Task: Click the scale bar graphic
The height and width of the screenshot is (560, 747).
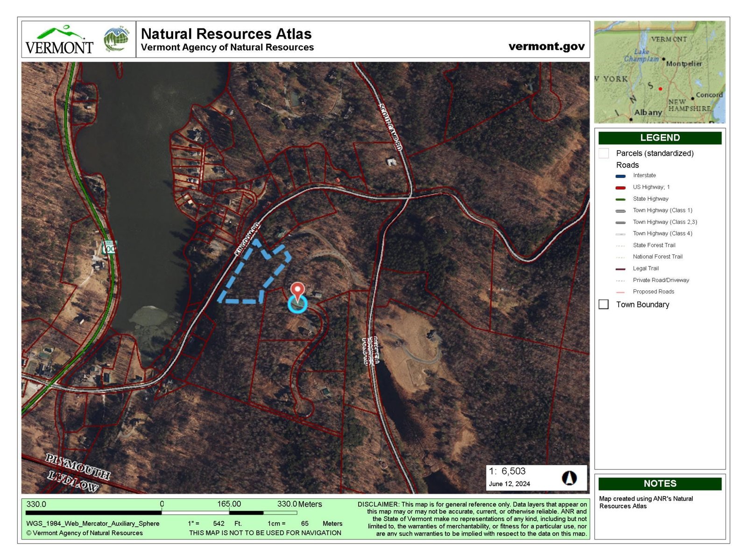Action: coord(162,513)
